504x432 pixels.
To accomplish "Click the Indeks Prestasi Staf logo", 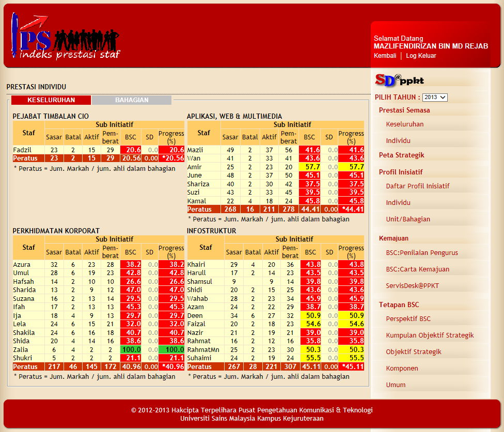I will point(66,37).
